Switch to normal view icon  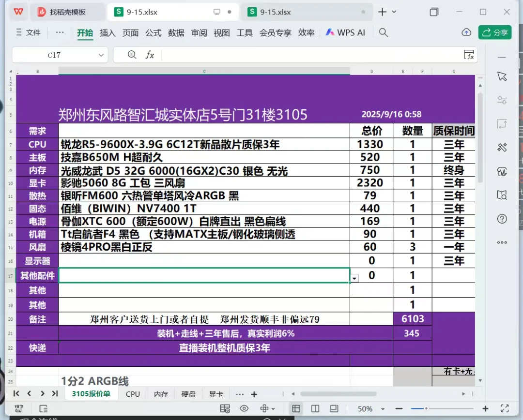296,409
